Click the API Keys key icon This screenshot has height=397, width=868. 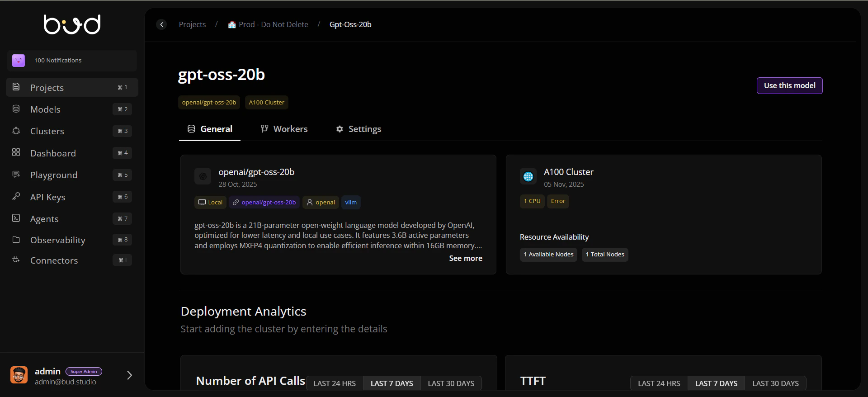click(16, 196)
